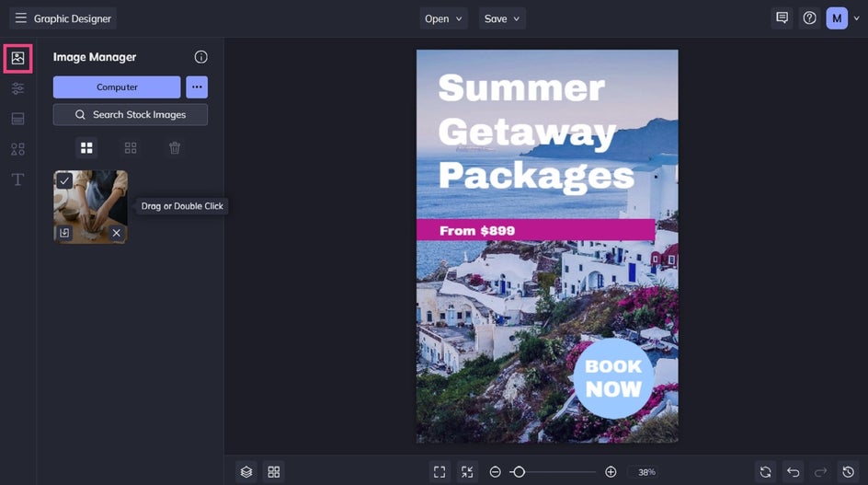The image size is (868, 485).
Task: Click the save icon on pottery thumbnail
Action: click(64, 233)
